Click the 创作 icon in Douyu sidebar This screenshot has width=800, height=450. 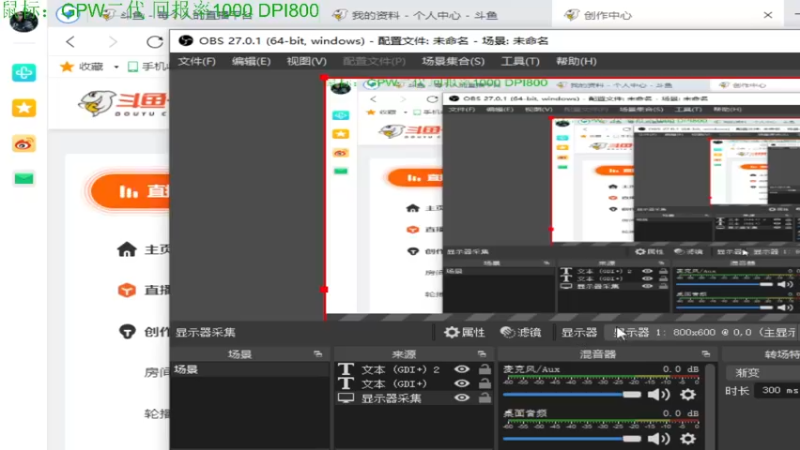tap(127, 332)
